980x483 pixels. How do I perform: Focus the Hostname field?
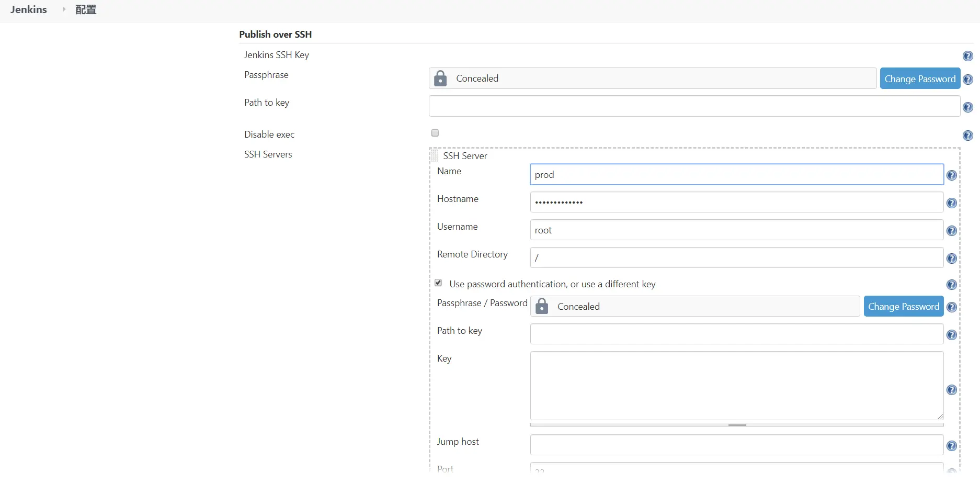coord(737,202)
